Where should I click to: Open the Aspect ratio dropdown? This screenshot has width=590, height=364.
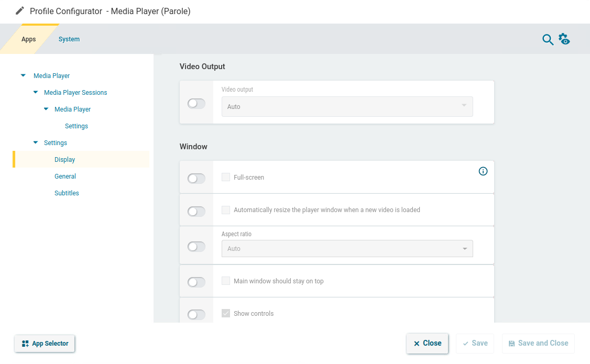point(347,249)
